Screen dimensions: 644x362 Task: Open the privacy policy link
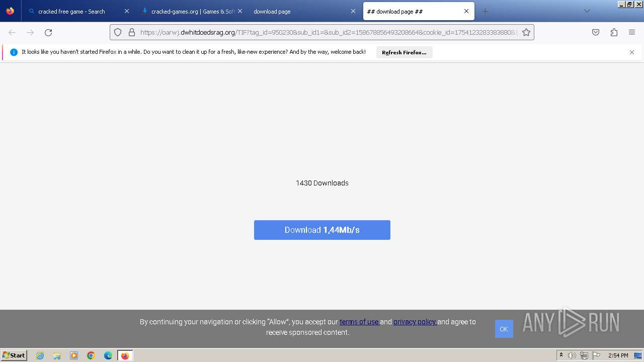(415, 322)
